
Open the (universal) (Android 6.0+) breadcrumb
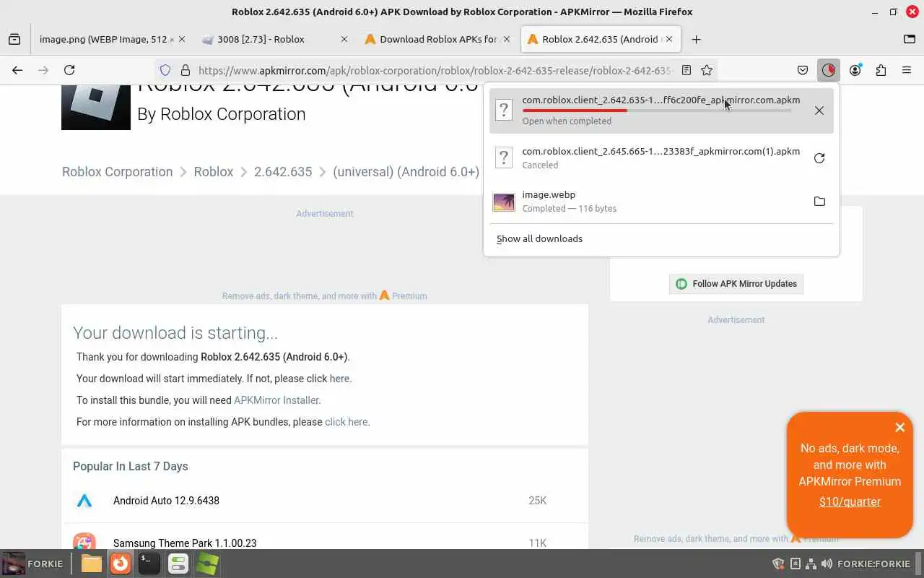pos(406,172)
